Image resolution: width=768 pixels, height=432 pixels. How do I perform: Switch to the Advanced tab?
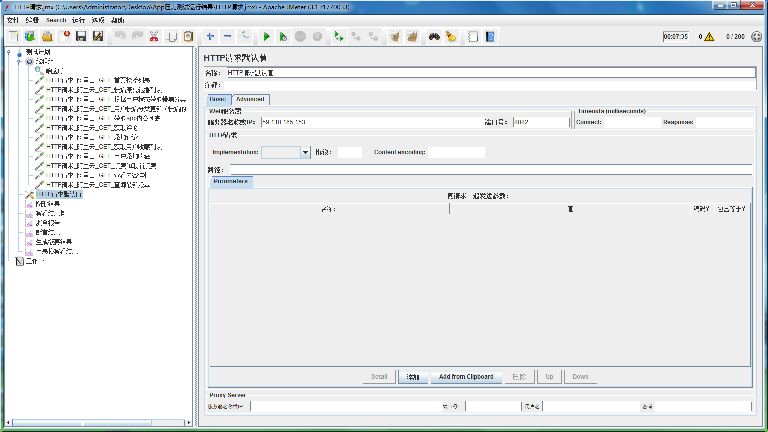click(250, 99)
